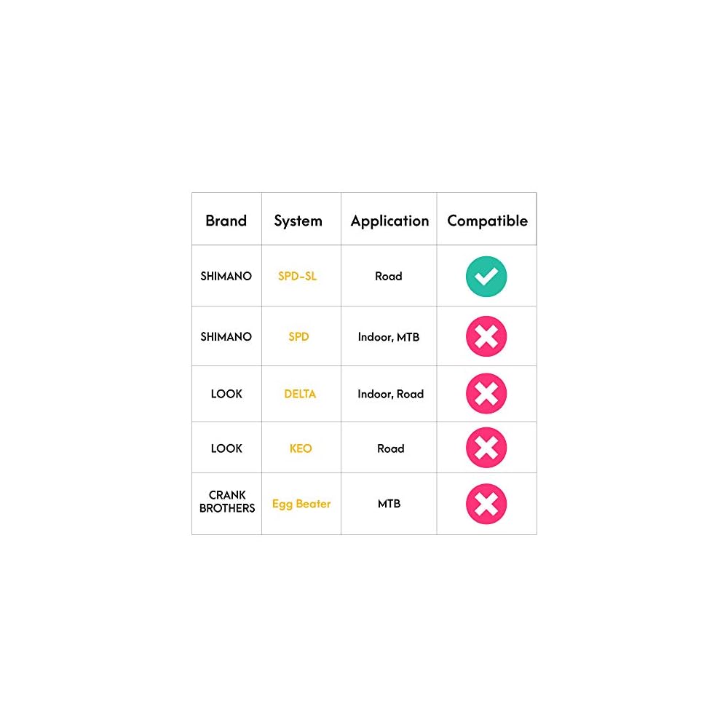Select the System column header
This screenshot has width=728, height=728.
click(298, 221)
